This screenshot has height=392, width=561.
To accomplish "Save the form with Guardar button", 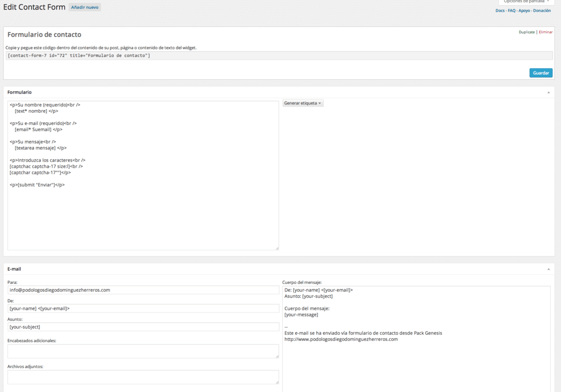I will click(x=541, y=73).
